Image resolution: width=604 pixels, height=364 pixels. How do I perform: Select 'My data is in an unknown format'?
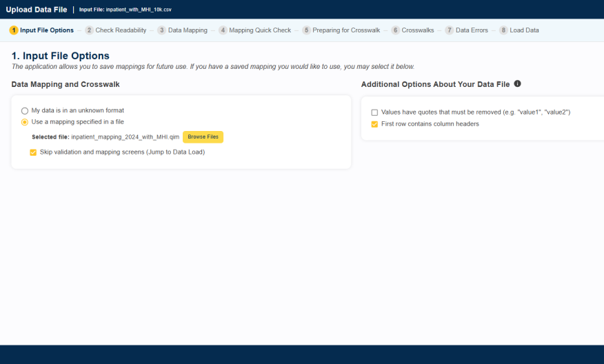pos(25,110)
